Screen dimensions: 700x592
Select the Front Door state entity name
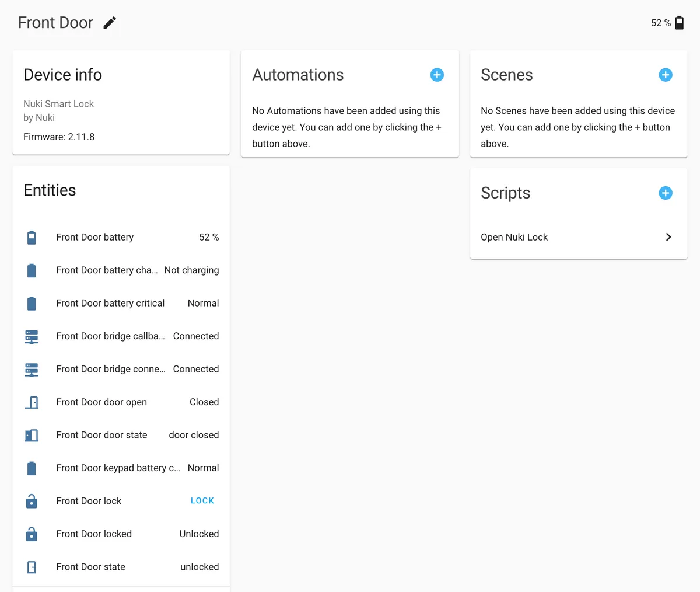(91, 567)
